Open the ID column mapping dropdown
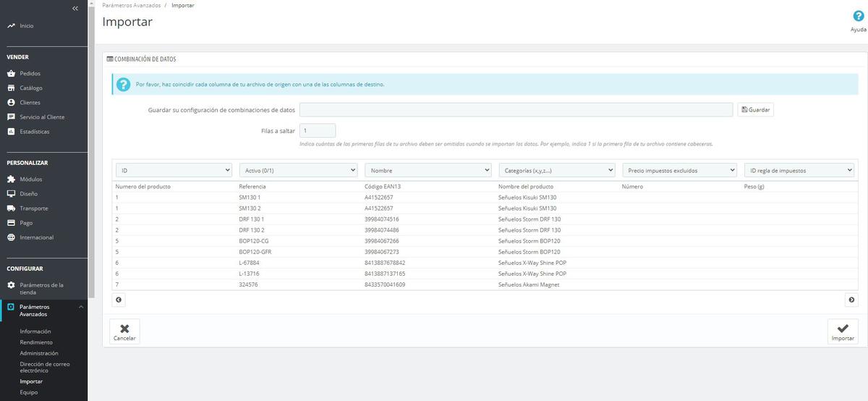The height and width of the screenshot is (401, 868). click(x=174, y=170)
